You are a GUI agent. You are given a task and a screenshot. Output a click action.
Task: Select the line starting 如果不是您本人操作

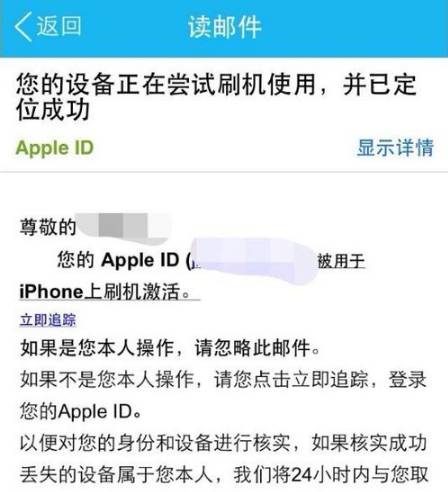point(223,380)
